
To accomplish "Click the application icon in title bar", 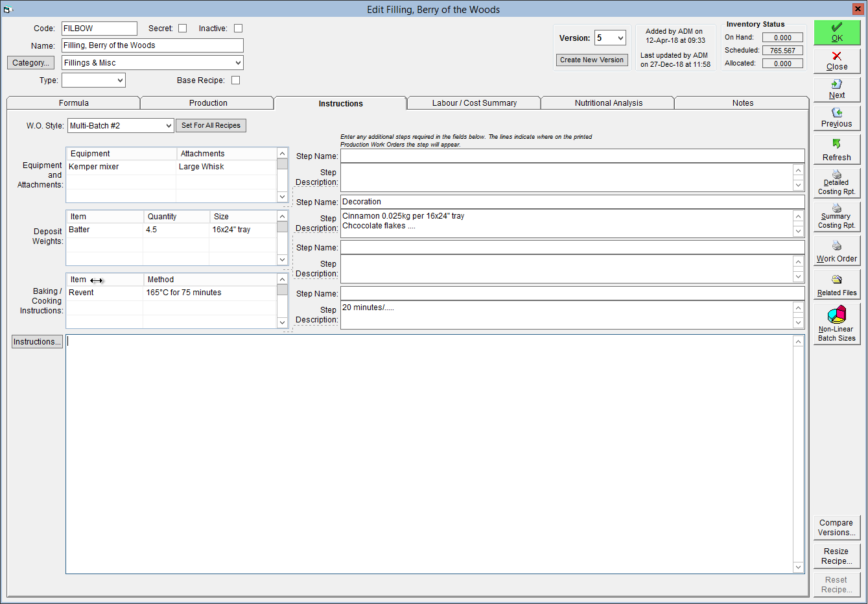I will point(8,9).
